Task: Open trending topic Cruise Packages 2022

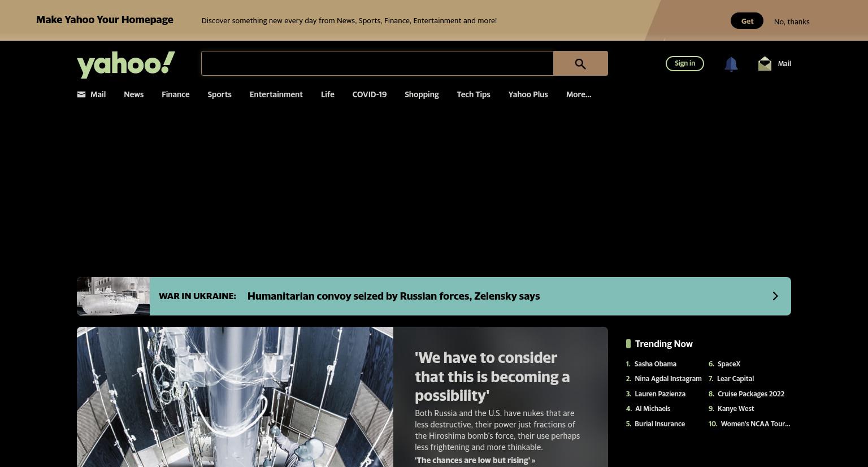Action: tap(750, 394)
